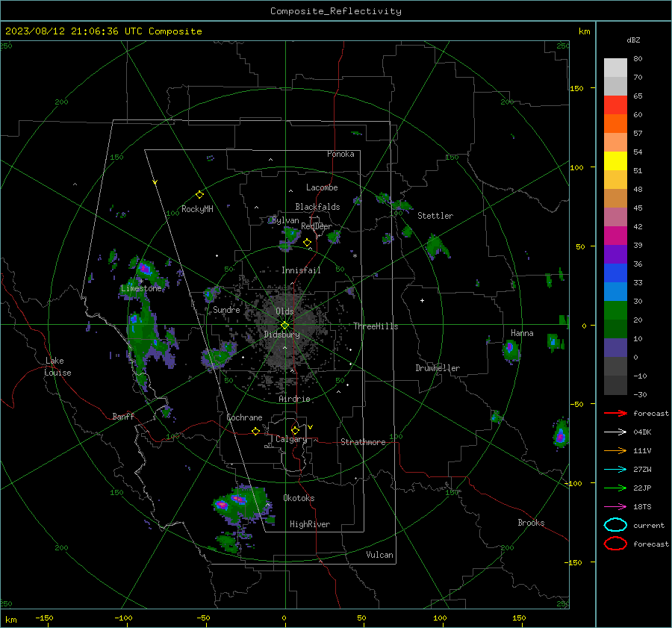
Task: Click the orange swatch in dBZ scale
Action: point(615,124)
